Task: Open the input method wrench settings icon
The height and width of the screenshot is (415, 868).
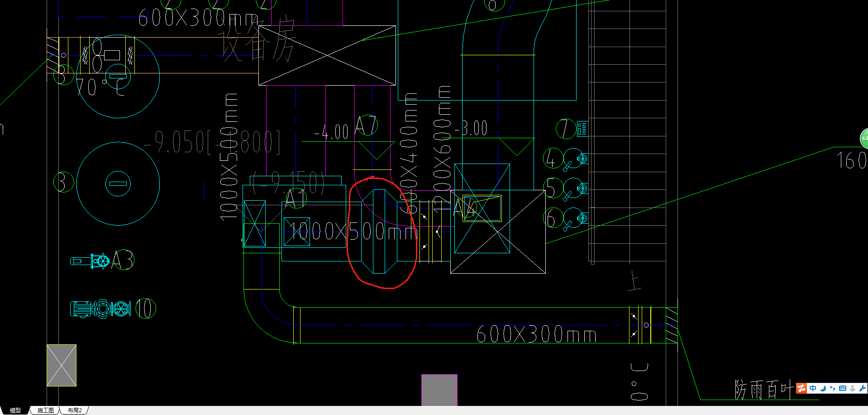Action: point(862,388)
